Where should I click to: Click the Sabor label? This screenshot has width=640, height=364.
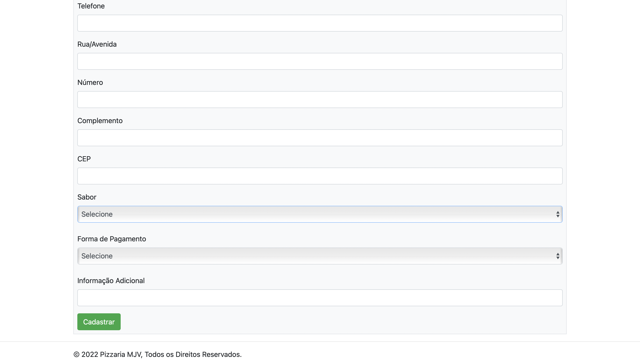click(87, 197)
